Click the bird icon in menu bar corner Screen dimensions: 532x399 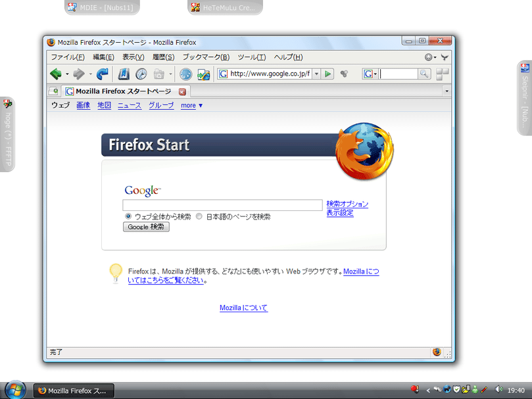point(445,57)
